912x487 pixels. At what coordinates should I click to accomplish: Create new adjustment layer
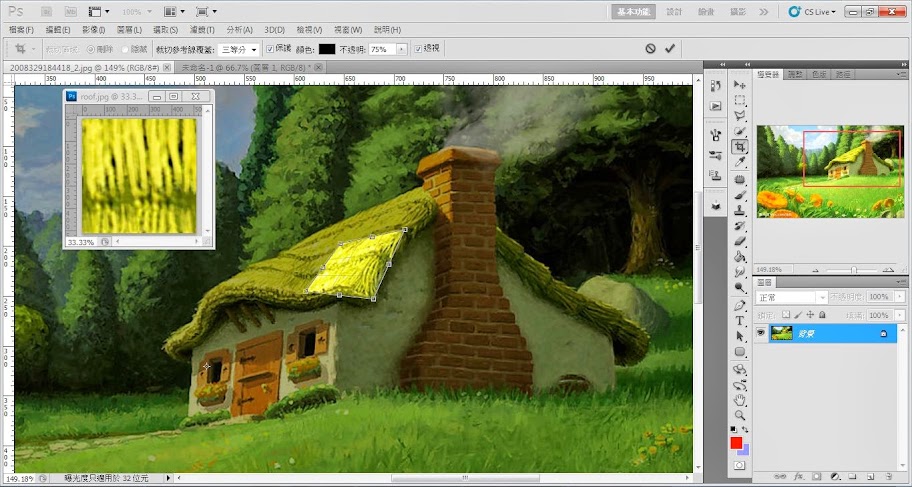pos(835,477)
